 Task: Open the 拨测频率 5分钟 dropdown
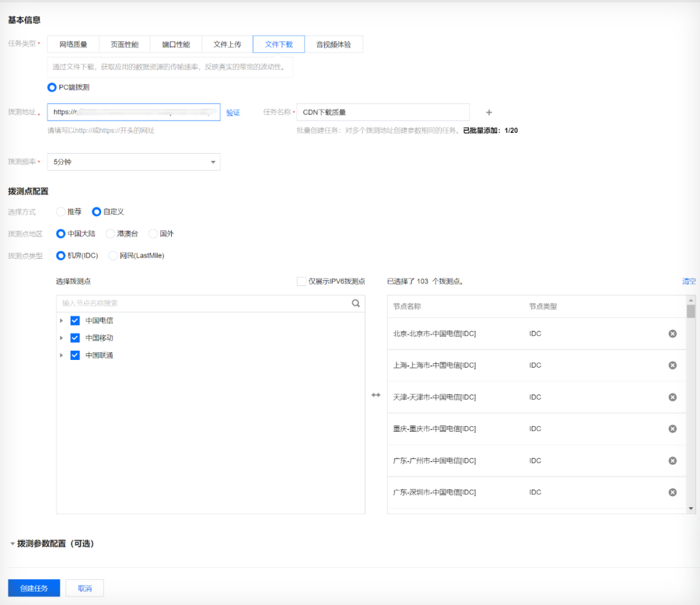[134, 162]
